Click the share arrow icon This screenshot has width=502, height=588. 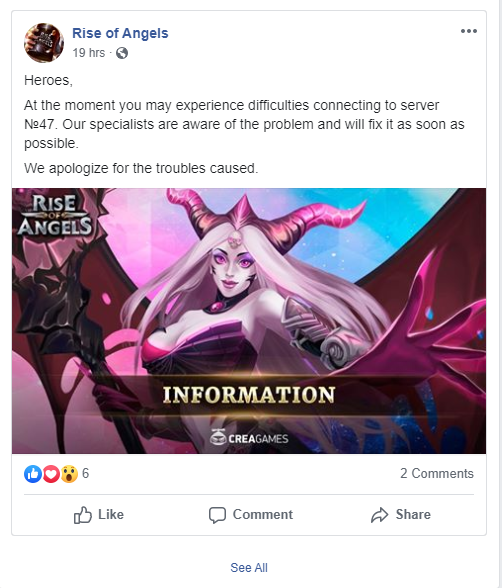coord(379,515)
